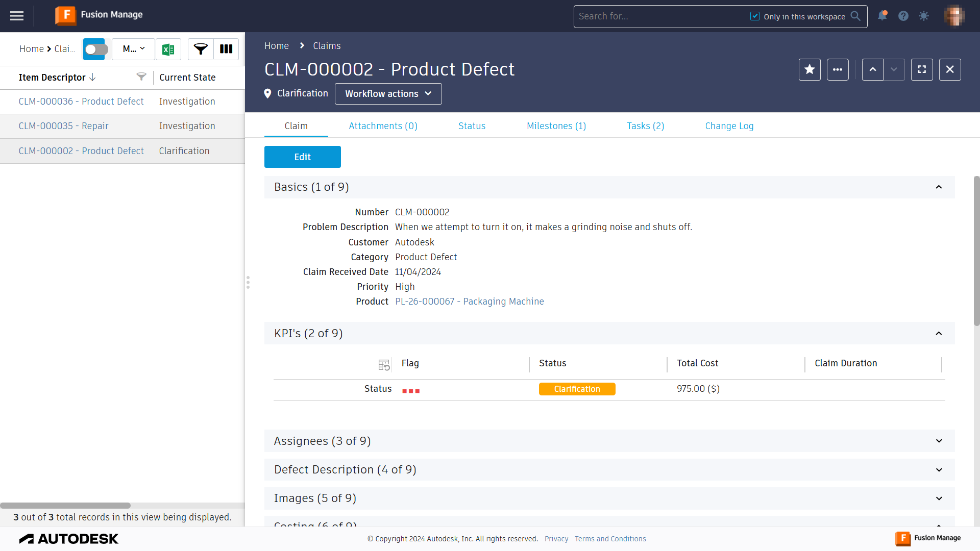The height and width of the screenshot is (551, 980).
Task: Bookmark the claim with the star icon
Action: coord(810,69)
